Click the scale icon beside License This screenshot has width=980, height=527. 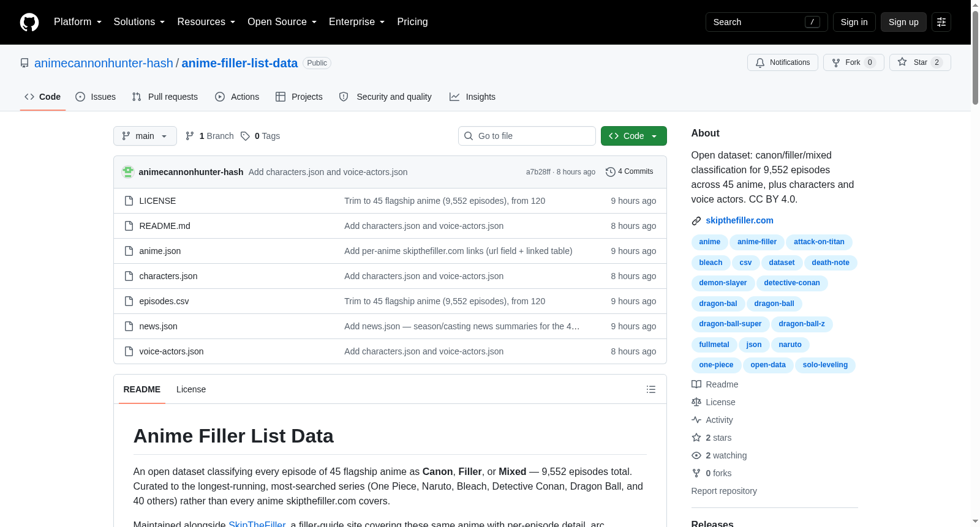pos(696,402)
